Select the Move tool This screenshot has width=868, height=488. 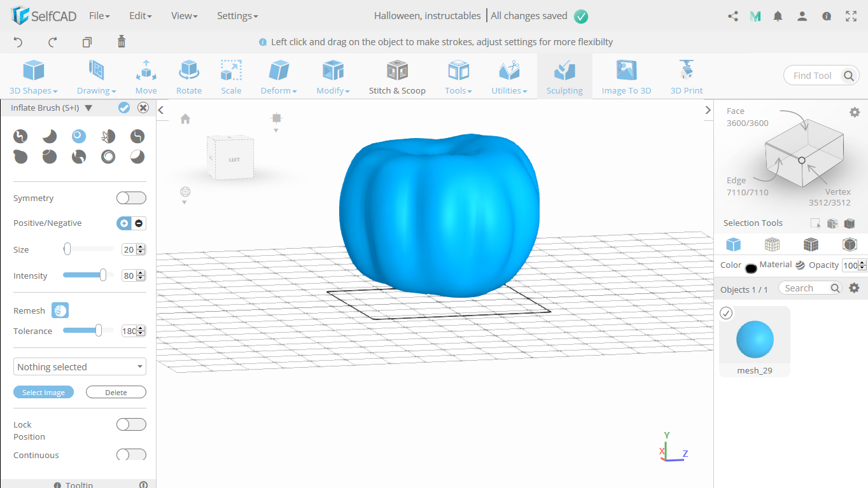pyautogui.click(x=146, y=77)
